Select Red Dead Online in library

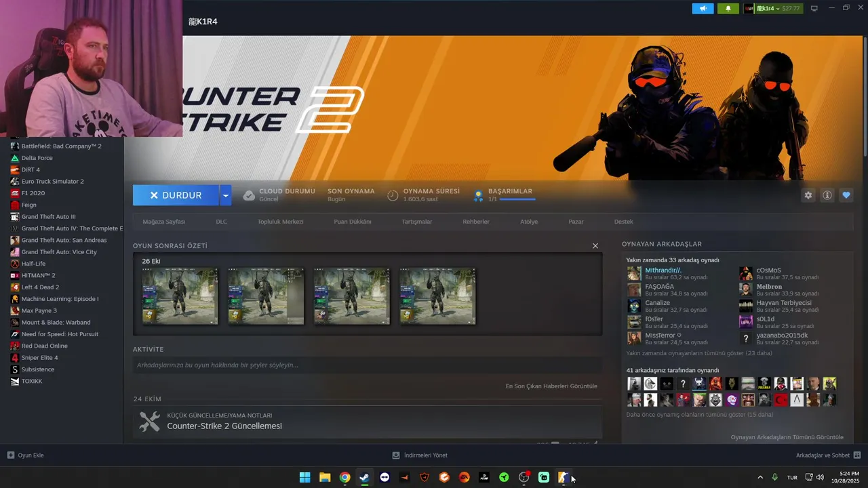coord(44,346)
